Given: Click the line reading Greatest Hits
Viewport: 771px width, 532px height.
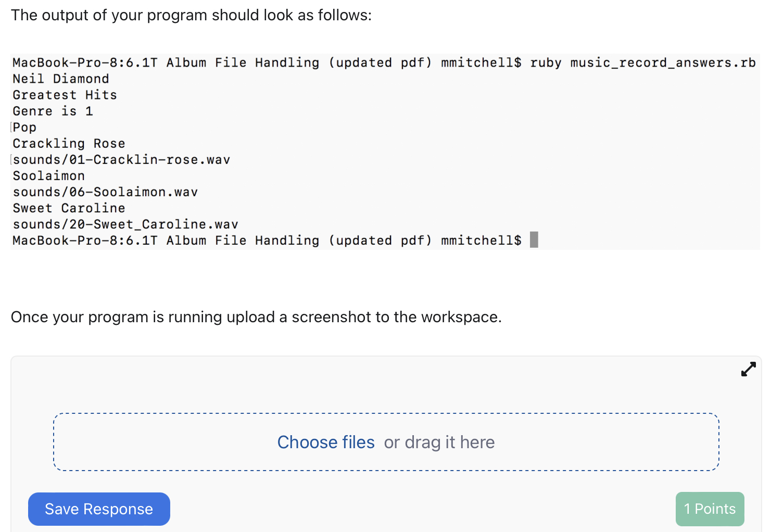Looking at the screenshot, I should tap(64, 95).
